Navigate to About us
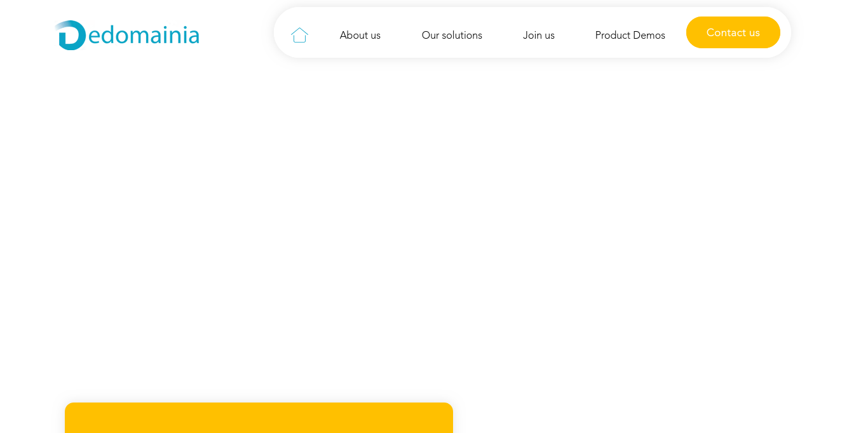The image size is (868, 433). (x=360, y=35)
